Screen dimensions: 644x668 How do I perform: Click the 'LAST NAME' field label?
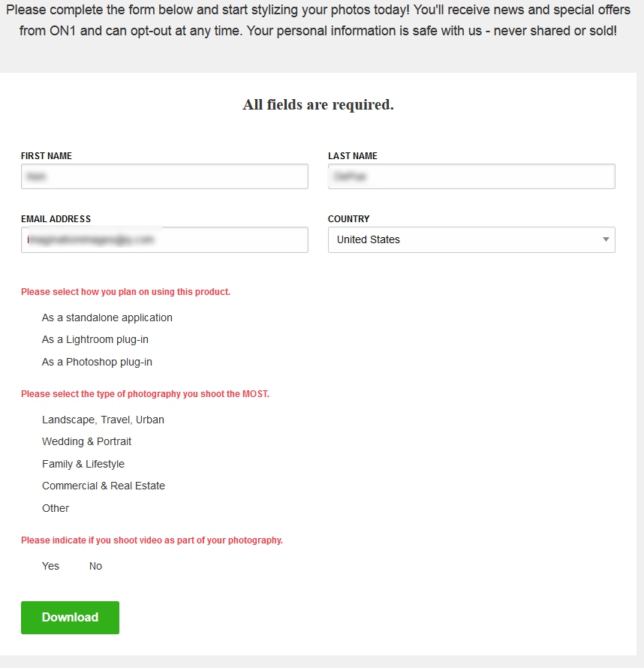[x=353, y=156]
